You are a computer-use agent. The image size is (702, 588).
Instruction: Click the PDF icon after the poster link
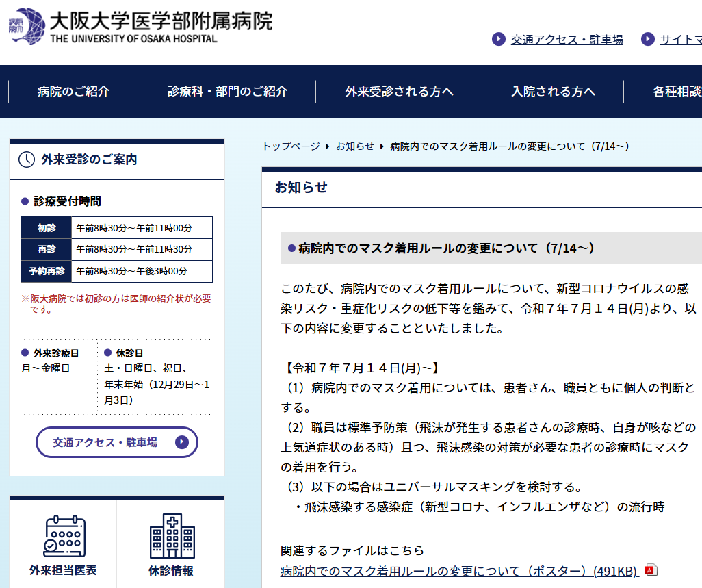pos(651,570)
